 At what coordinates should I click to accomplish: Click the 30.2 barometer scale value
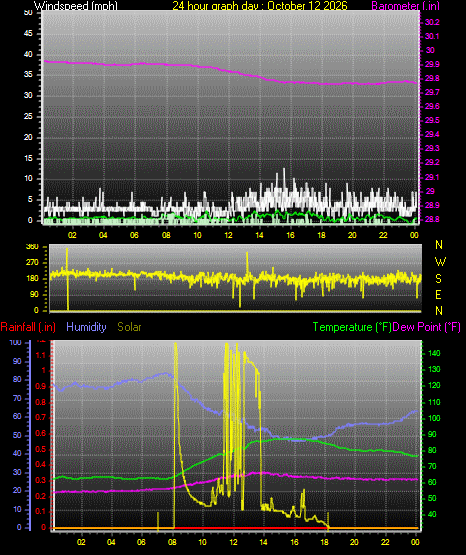(x=432, y=22)
